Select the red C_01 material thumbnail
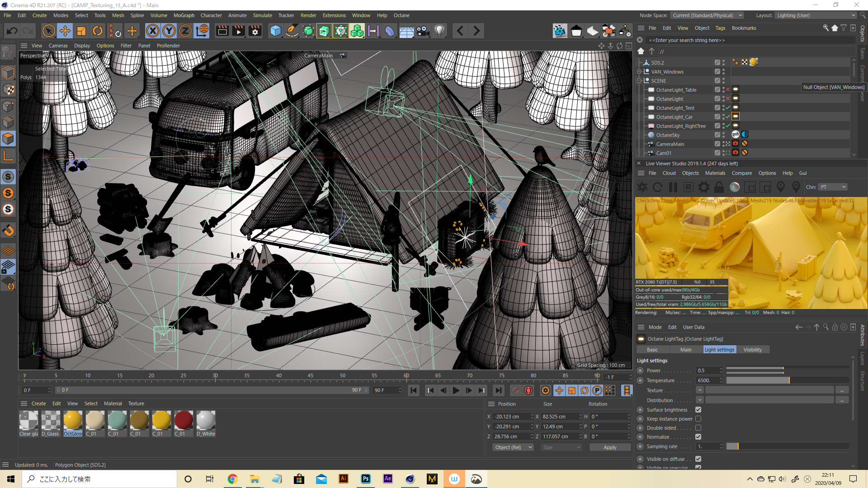Screen dimensions: 868x488 pos(184,421)
